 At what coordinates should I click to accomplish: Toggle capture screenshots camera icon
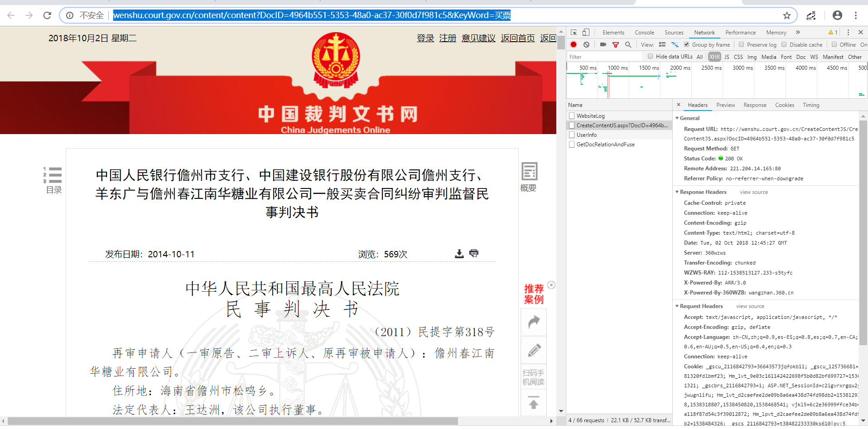603,44
